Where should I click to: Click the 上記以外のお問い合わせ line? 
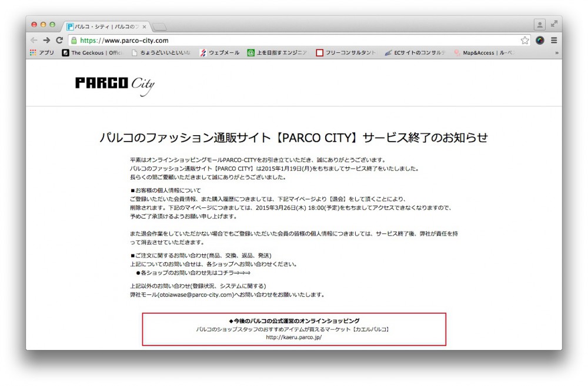click(x=198, y=286)
